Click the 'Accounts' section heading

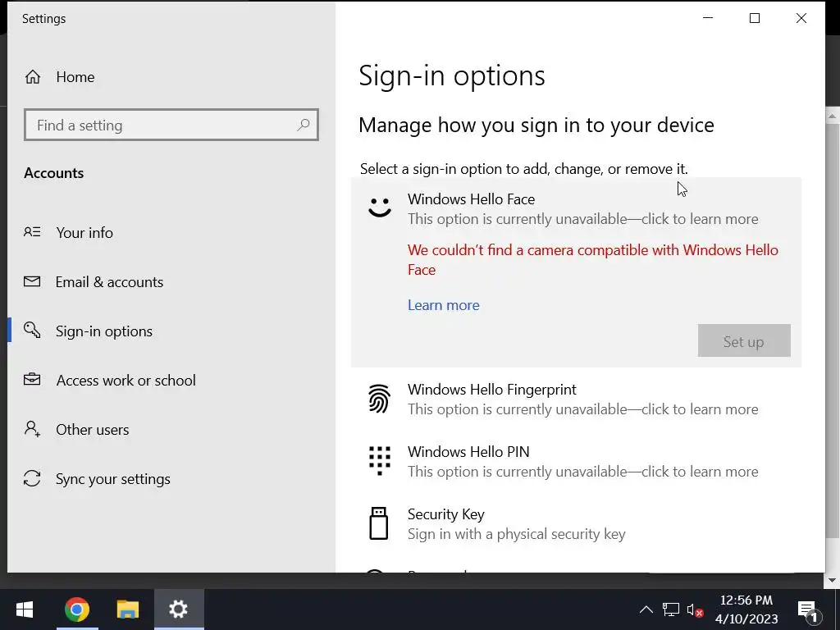click(54, 173)
